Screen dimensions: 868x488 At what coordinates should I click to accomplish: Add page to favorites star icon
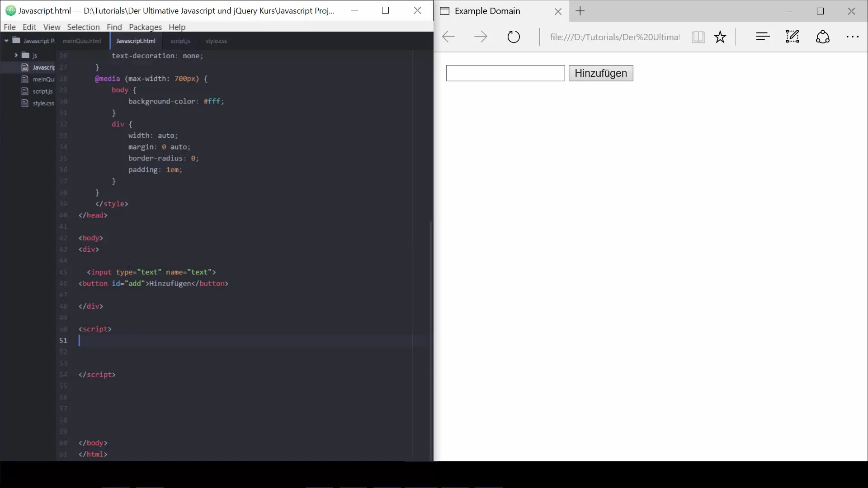[x=720, y=37]
